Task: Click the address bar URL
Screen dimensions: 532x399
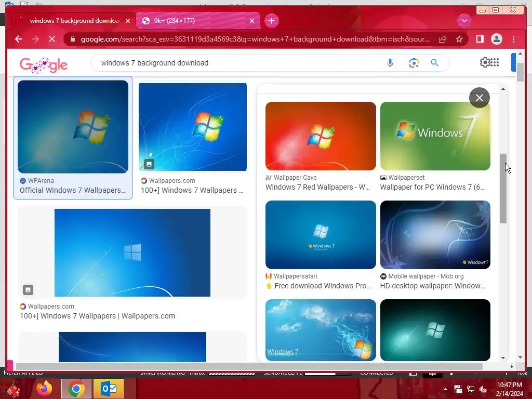Action: click(255, 39)
